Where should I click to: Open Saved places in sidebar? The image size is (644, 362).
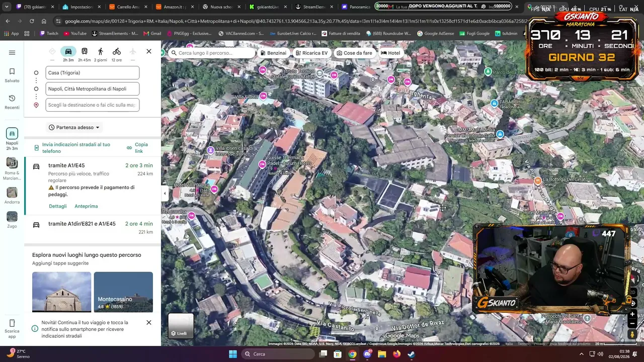tap(12, 75)
